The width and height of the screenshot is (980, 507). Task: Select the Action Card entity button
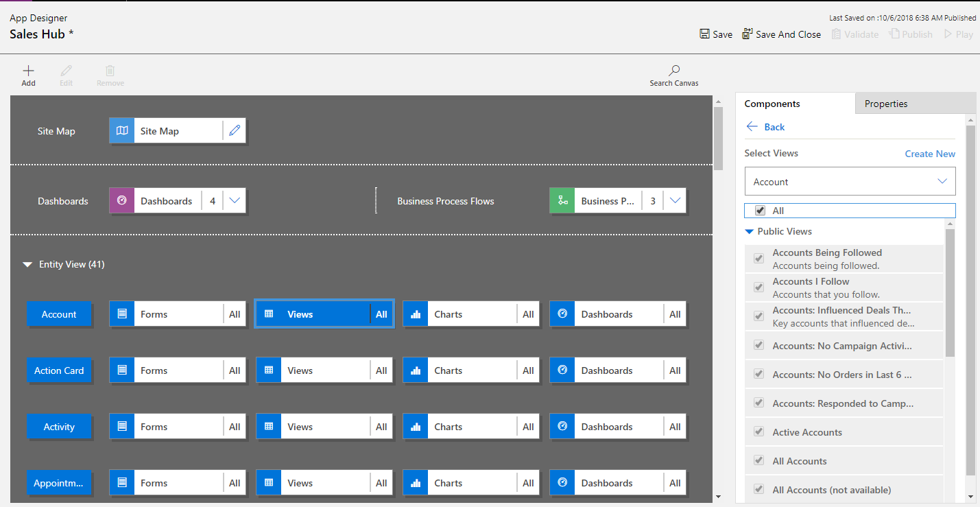pos(59,370)
